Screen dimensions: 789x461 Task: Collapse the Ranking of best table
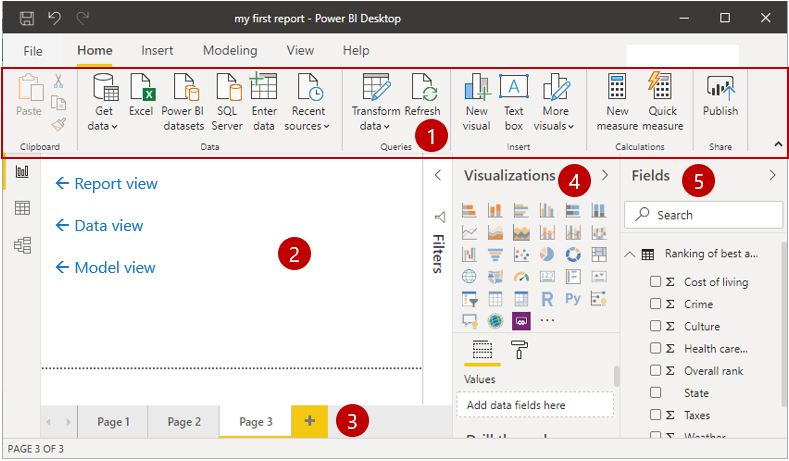[629, 254]
